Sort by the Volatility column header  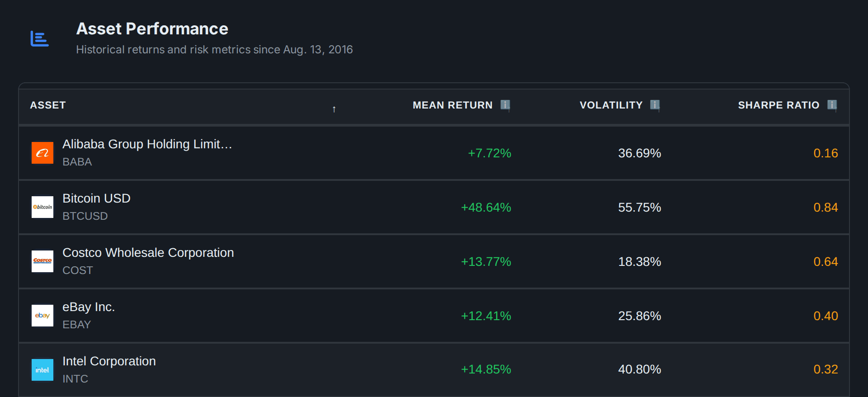pyautogui.click(x=611, y=105)
